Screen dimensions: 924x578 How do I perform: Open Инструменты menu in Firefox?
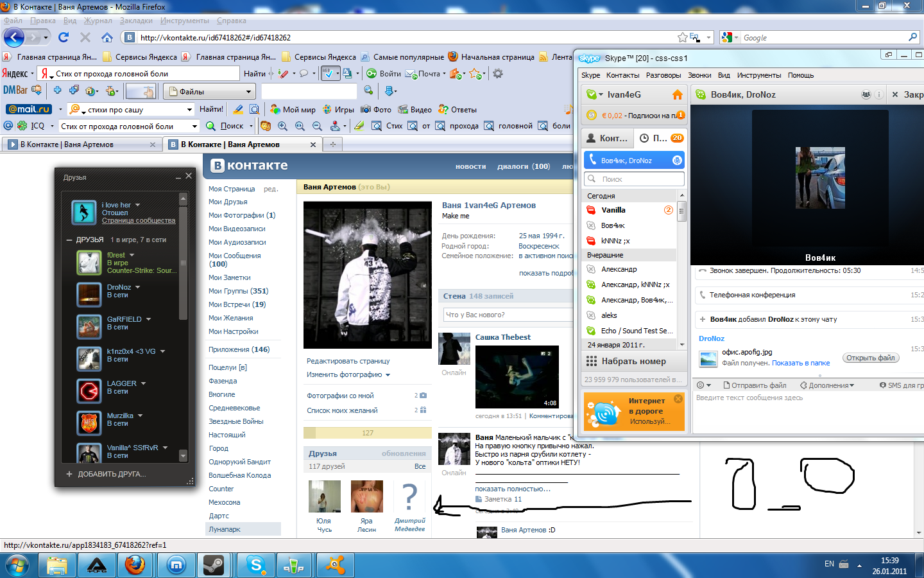click(x=185, y=21)
